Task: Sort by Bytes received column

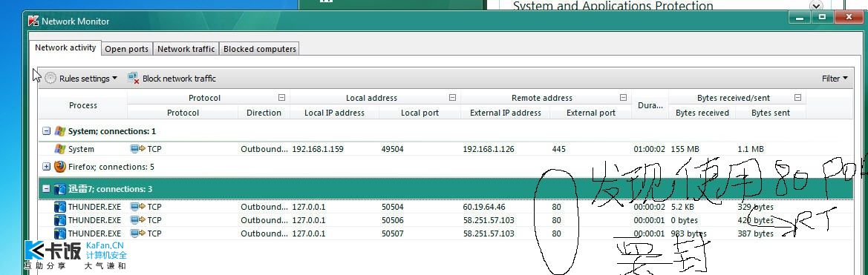Action: pyautogui.click(x=702, y=113)
